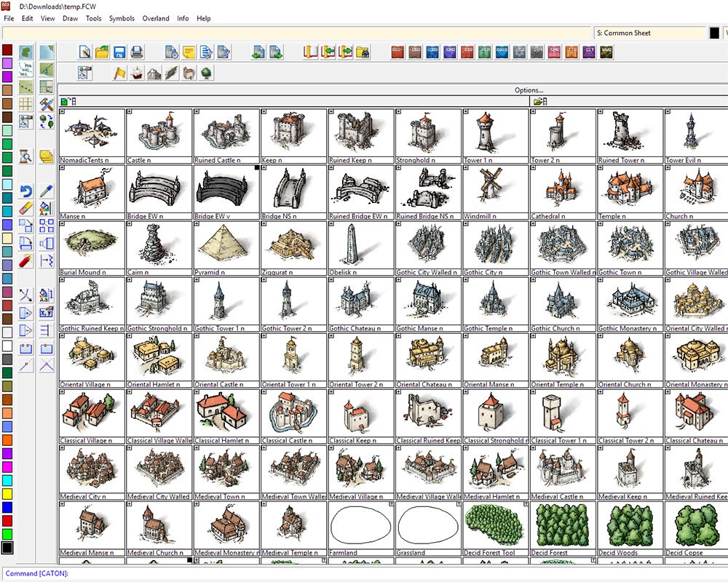
Task: Click the tree vegetation symbols icon
Action: tap(206, 73)
